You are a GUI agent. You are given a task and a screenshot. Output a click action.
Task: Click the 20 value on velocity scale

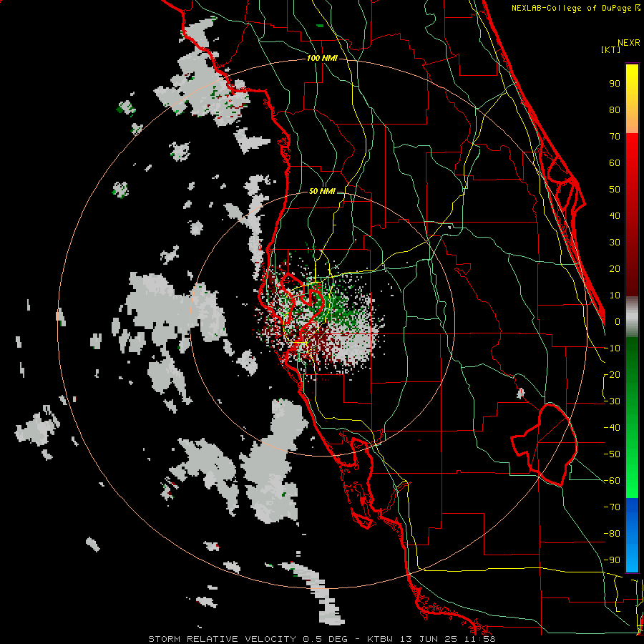coord(615,269)
